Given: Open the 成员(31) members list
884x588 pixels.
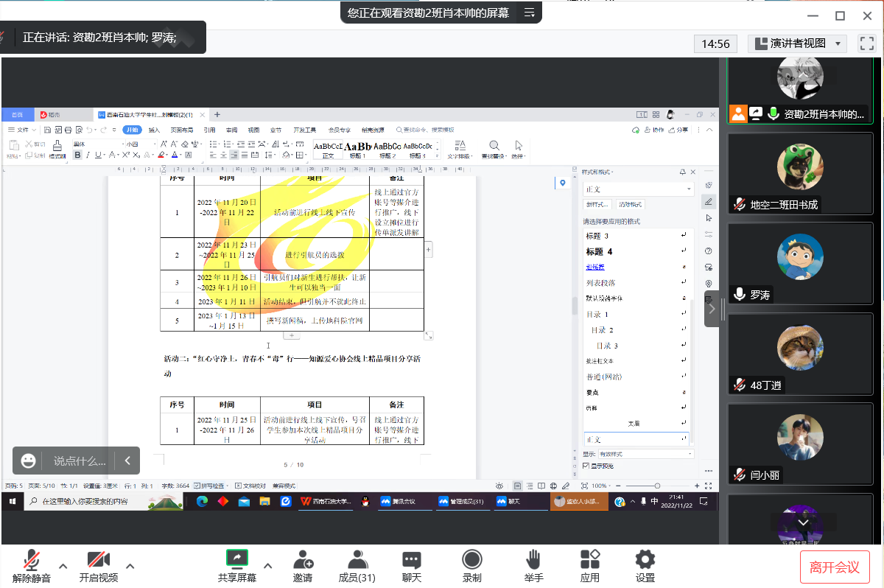Looking at the screenshot, I should pos(357,559).
